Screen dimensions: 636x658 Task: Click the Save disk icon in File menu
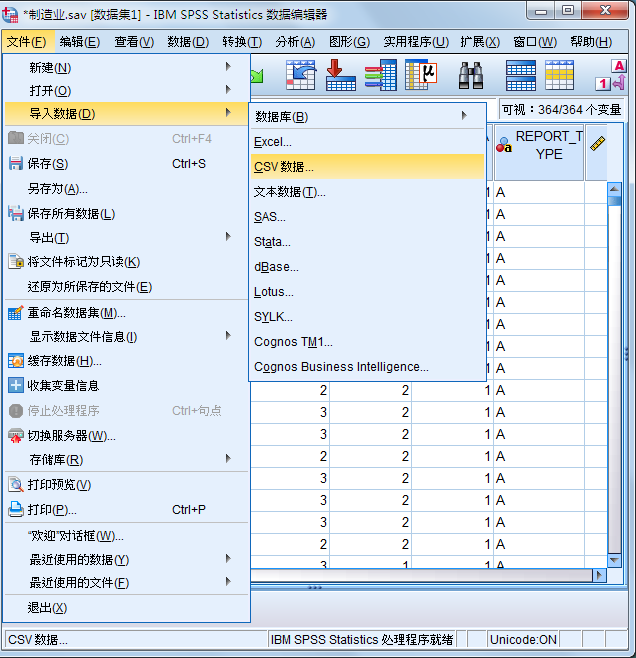(16, 163)
